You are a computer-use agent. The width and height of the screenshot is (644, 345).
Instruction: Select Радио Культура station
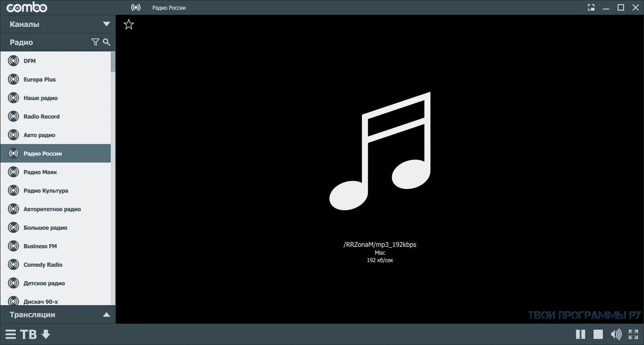(55, 190)
